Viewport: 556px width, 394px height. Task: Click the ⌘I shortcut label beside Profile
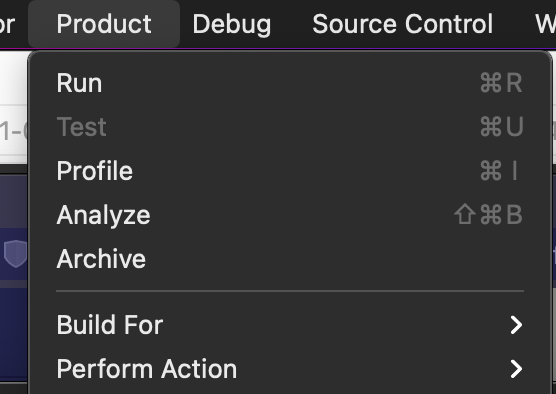click(499, 171)
